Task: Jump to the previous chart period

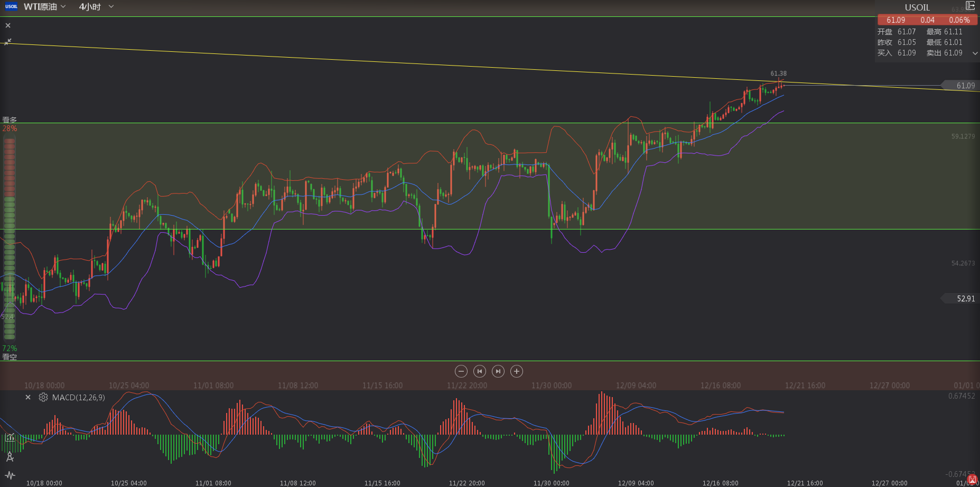Action: 480,371
